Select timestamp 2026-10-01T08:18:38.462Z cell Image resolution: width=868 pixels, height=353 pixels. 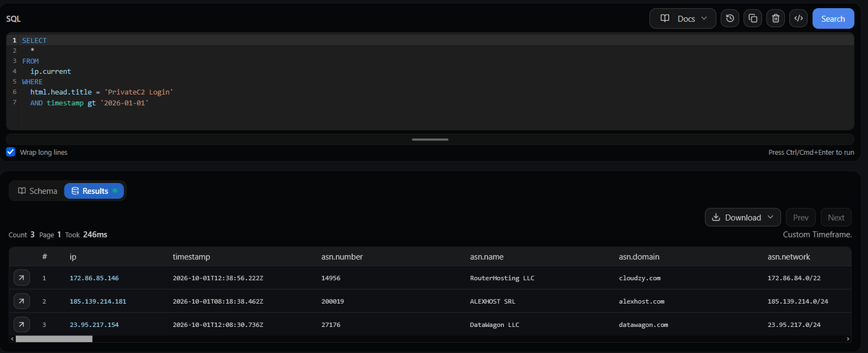218,302
